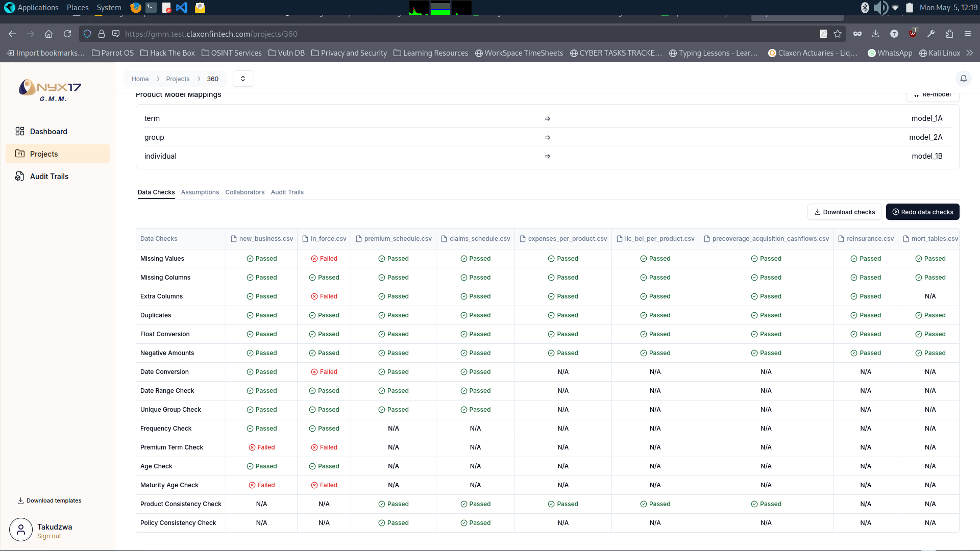Viewport: 980px width, 551px height.
Task: Click the Download checks button
Action: [x=844, y=212]
